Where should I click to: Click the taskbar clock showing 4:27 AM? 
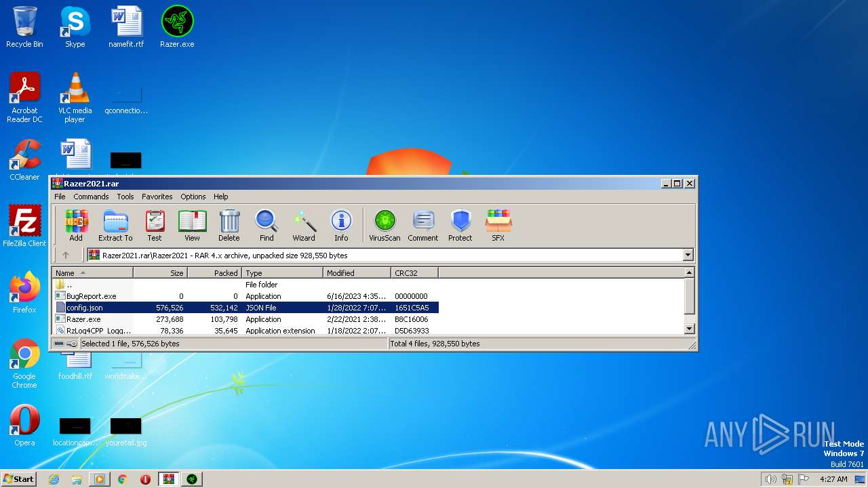[x=833, y=479]
